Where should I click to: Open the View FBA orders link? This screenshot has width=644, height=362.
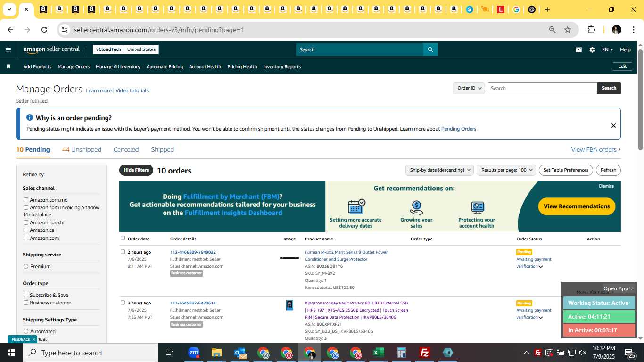pos(596,149)
